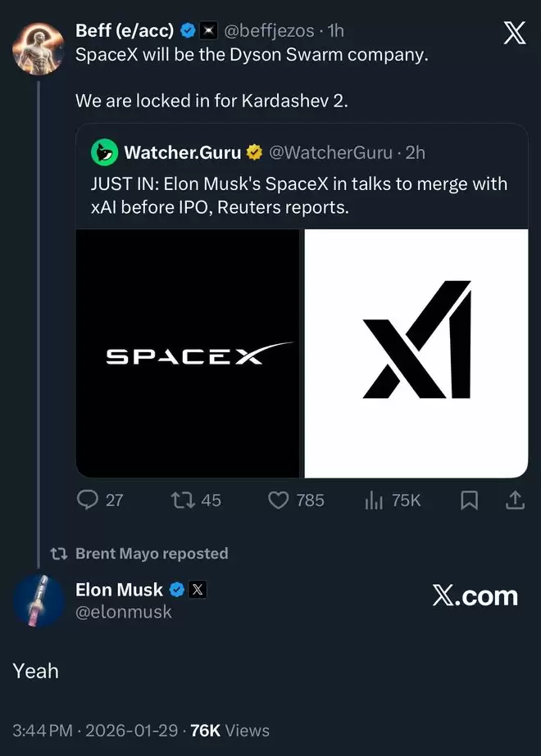The width and height of the screenshot is (541, 756).
Task: Click the X logo in the top corner
Action: [x=514, y=33]
